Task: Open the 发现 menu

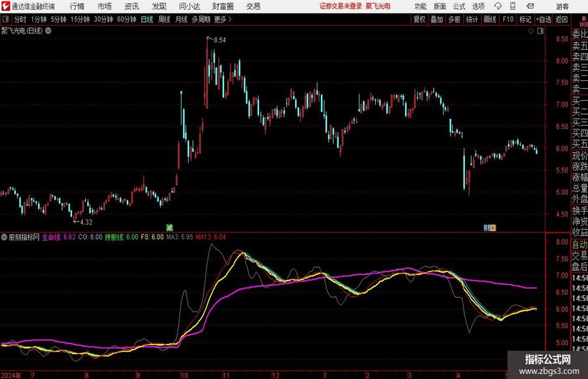Action: coord(159,6)
